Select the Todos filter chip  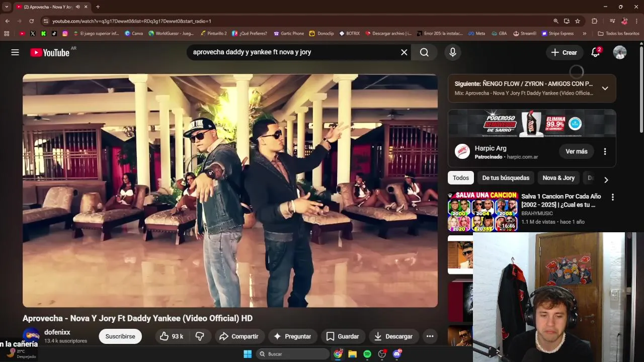tap(461, 178)
